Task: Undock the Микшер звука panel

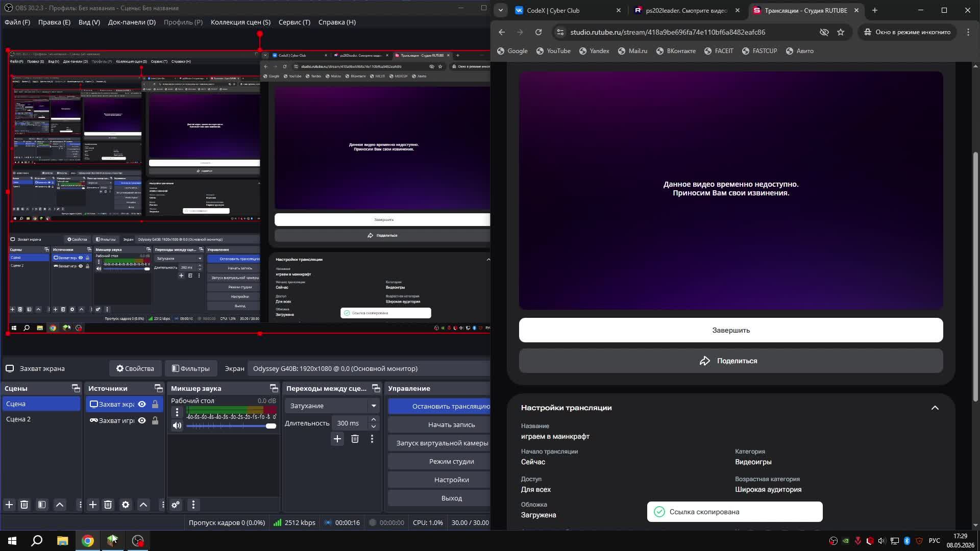Action: tap(274, 388)
